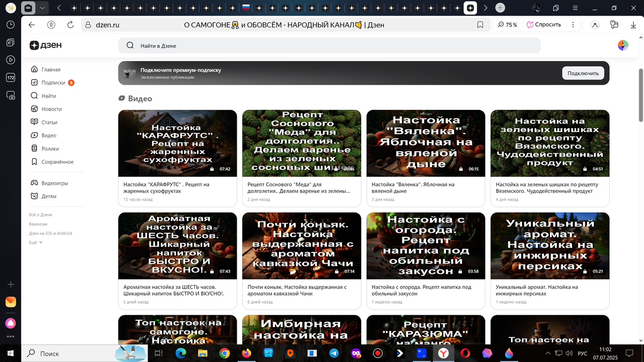This screenshot has width=644, height=362.
Task: Expand the Ещё footer dropdown
Action: click(x=35, y=242)
